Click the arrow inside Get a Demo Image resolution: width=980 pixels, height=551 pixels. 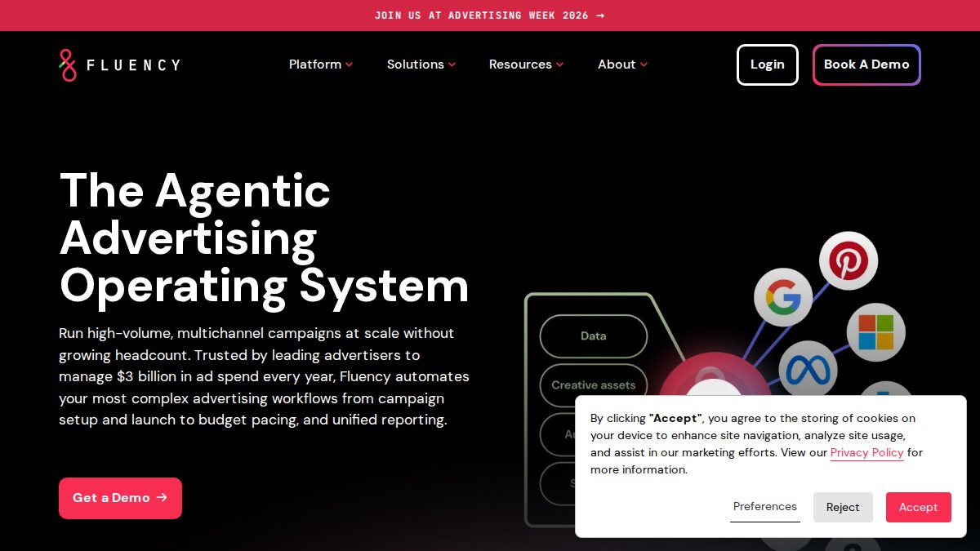pos(162,497)
